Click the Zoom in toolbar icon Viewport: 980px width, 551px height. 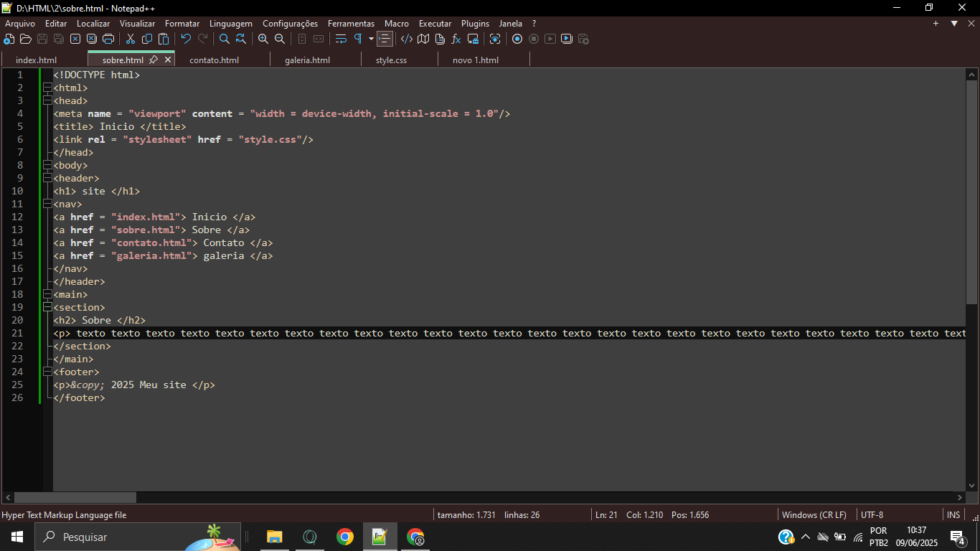click(x=263, y=39)
